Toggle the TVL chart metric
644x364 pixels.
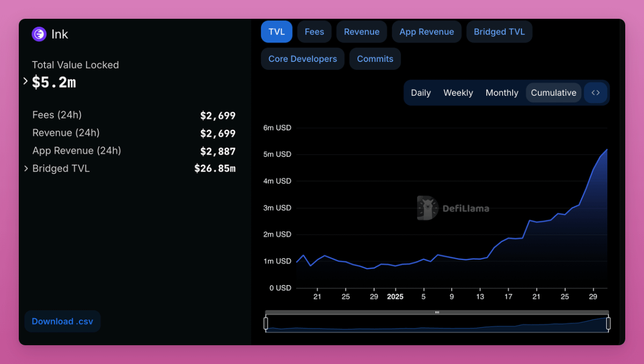pyautogui.click(x=276, y=32)
